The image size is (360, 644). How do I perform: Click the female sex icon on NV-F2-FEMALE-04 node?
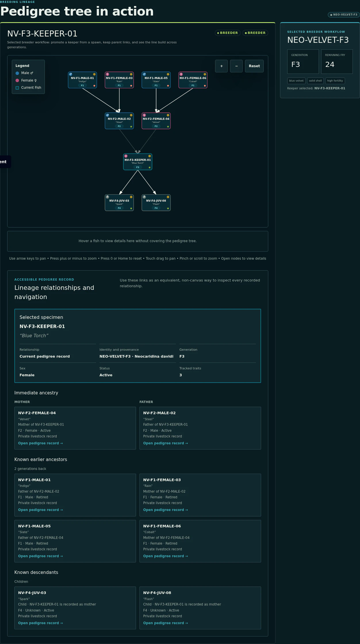(144, 115)
